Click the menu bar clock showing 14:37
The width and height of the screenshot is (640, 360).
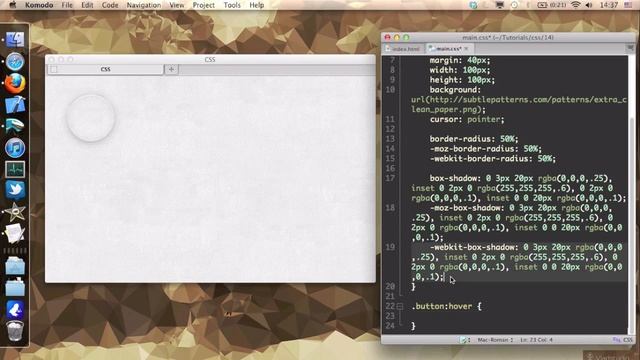(609, 5)
